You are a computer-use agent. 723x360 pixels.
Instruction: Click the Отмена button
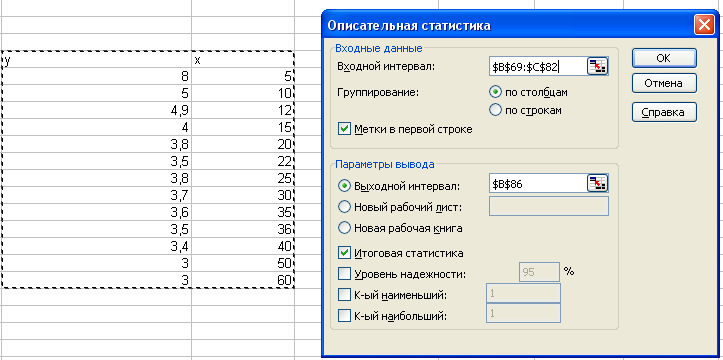[664, 83]
